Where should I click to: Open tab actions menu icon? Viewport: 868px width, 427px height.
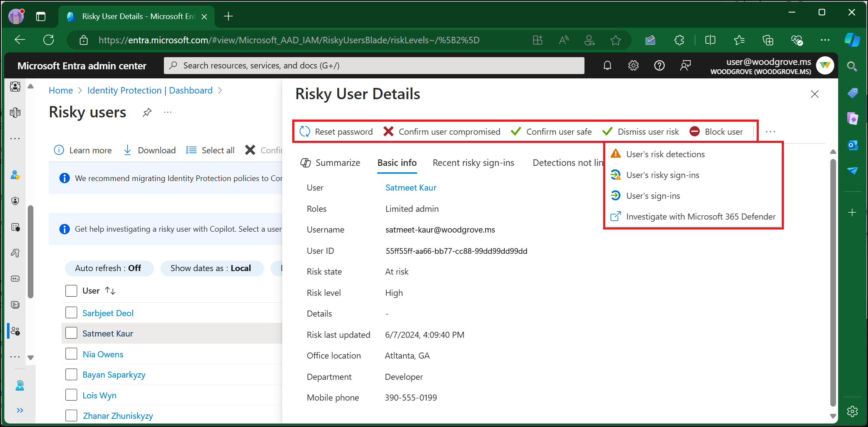click(41, 17)
